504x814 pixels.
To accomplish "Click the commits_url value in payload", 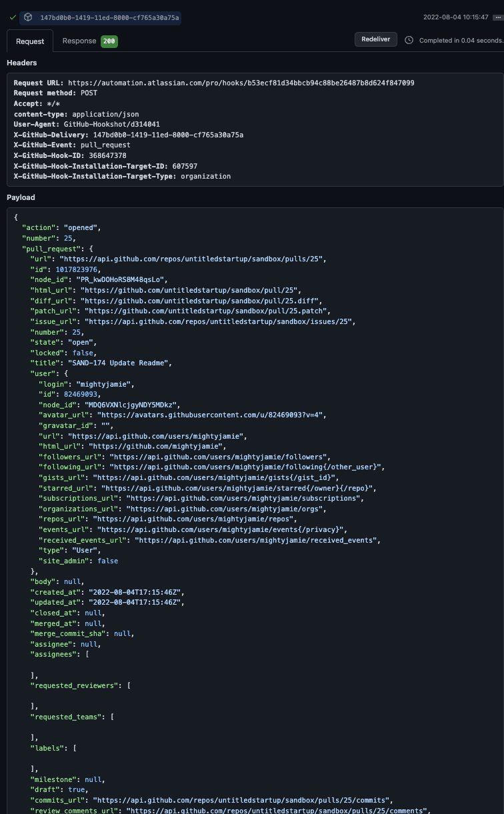I will pyautogui.click(x=243, y=800).
